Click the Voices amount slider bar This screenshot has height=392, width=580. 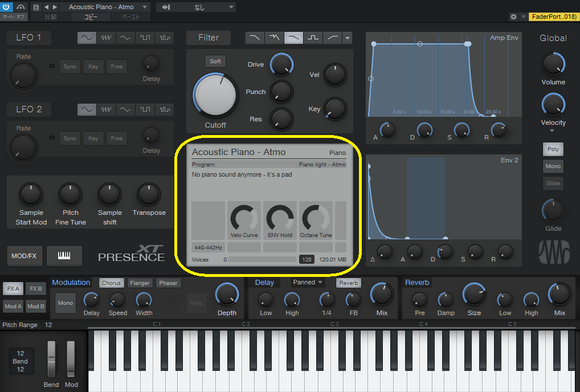(x=262, y=259)
